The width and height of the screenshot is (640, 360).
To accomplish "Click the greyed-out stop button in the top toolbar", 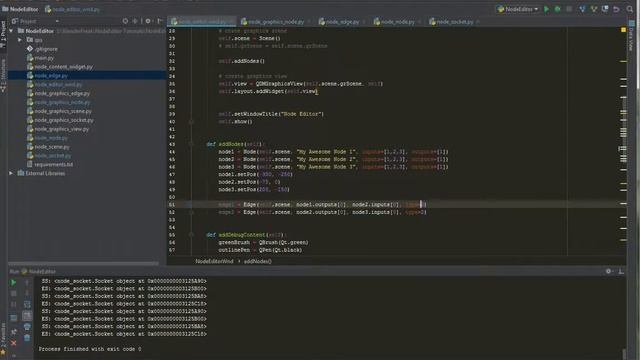I will pyautogui.click(x=569, y=9).
